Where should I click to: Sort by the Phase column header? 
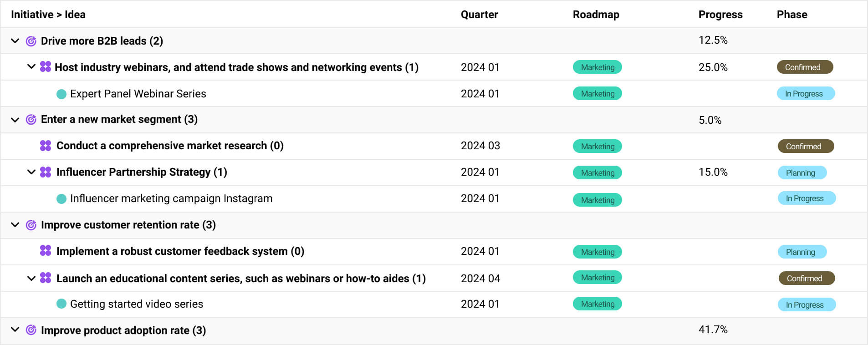[x=792, y=15]
